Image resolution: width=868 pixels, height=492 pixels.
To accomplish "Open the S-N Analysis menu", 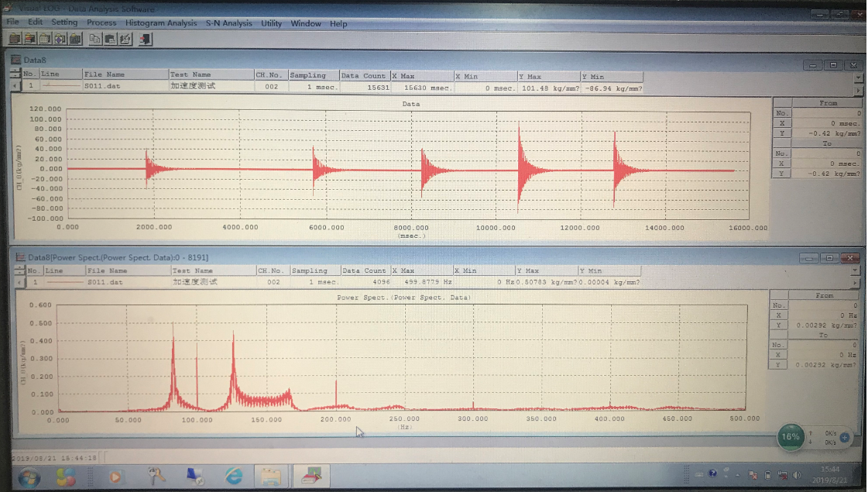I will 228,23.
